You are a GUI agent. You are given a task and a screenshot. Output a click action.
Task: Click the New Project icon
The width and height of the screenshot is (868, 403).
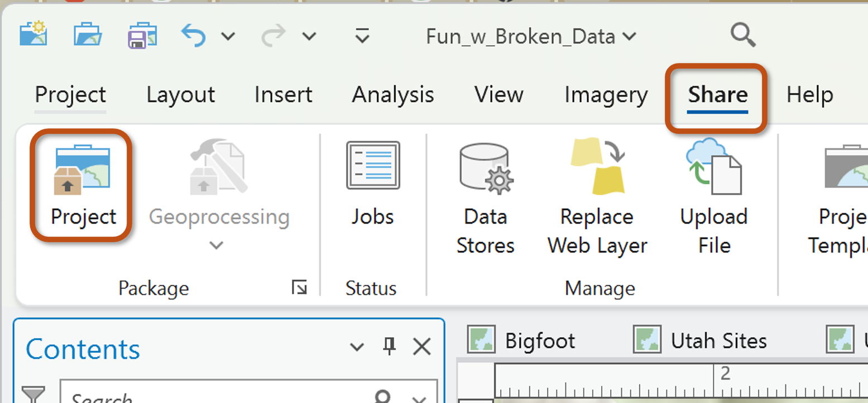click(x=33, y=36)
